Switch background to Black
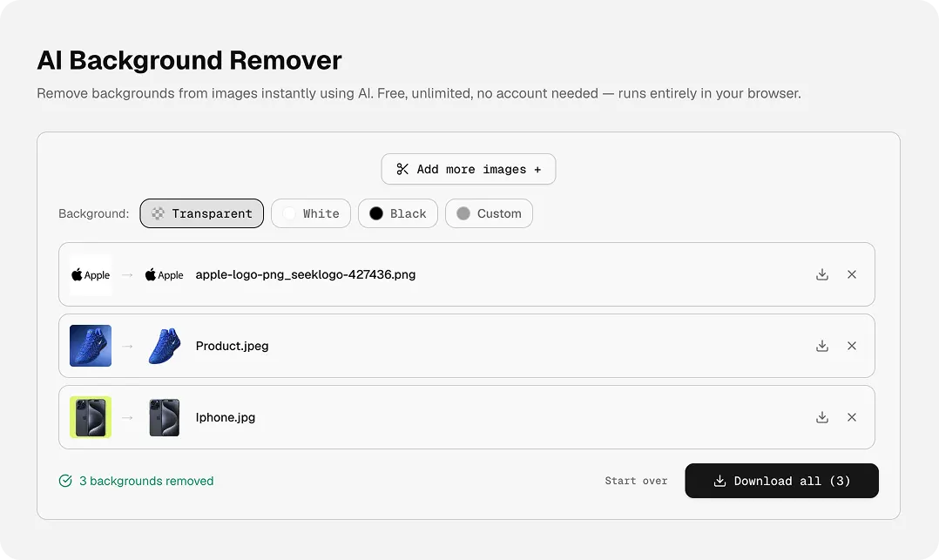 (397, 213)
